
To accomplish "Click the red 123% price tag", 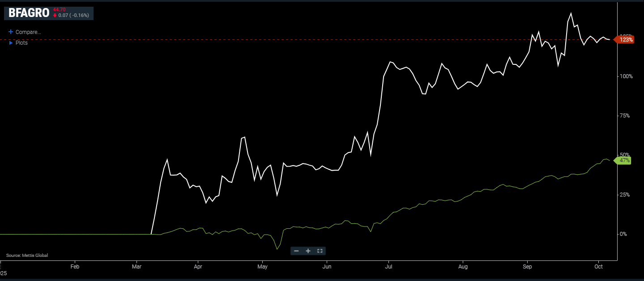I will pos(626,40).
